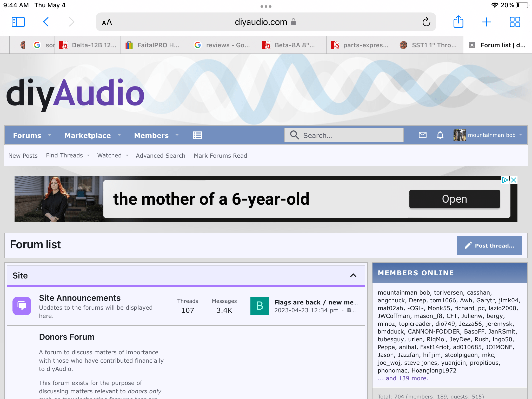Open Hoanglong1972's member profile
Viewport: 532px width, 399px height.
pyautogui.click(x=434, y=370)
